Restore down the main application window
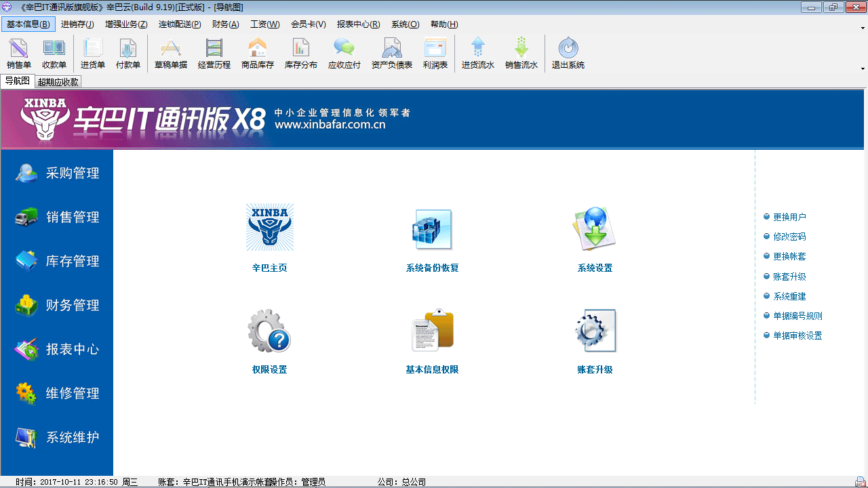The image size is (868, 488). (x=833, y=7)
